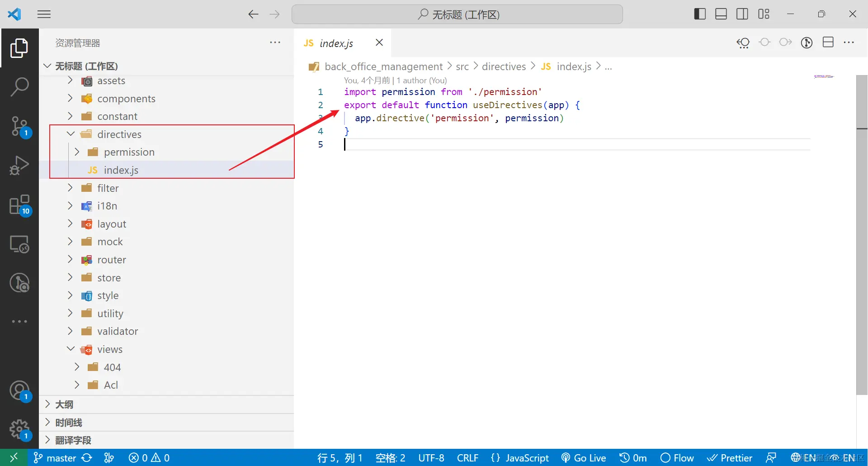This screenshot has height=466, width=868.
Task: Open the Run and Debug view
Action: tap(19, 165)
